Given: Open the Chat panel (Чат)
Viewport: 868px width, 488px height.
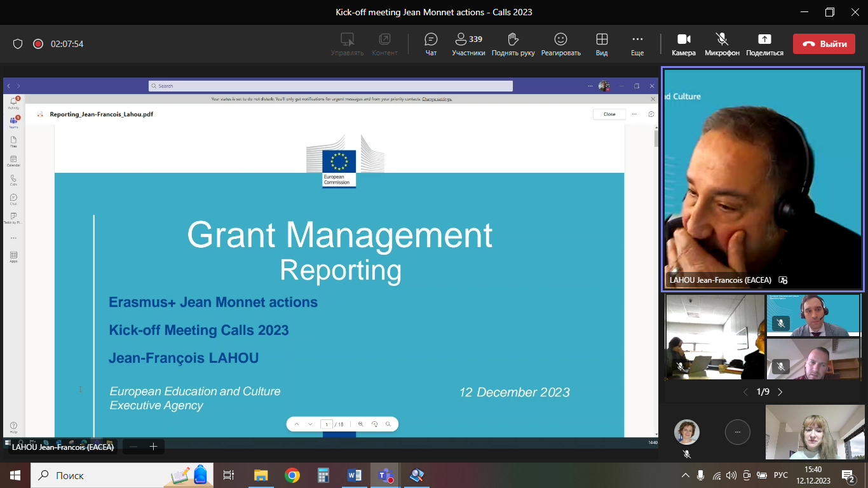Looking at the screenshot, I should [431, 44].
